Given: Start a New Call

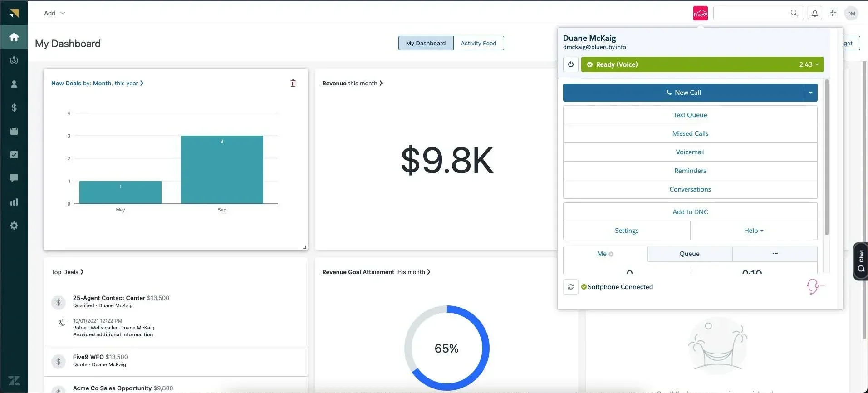Looking at the screenshot, I should pyautogui.click(x=683, y=93).
